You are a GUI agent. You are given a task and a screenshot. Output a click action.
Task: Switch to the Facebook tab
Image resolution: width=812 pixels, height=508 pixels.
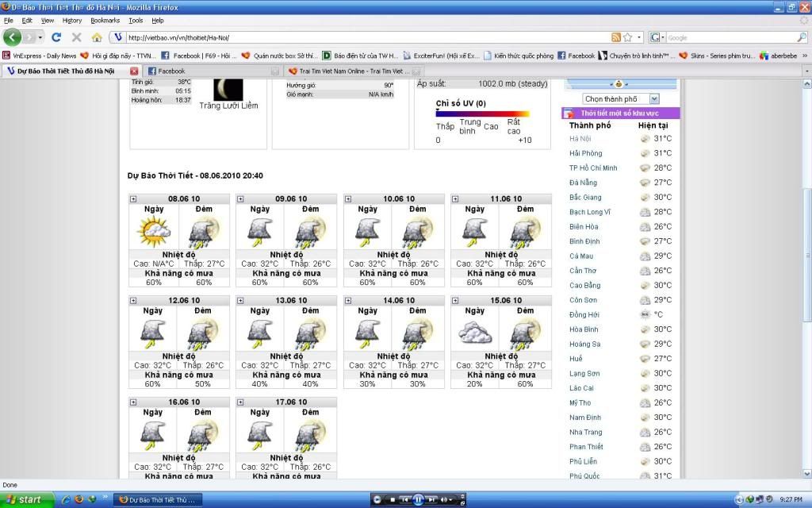[x=213, y=71]
